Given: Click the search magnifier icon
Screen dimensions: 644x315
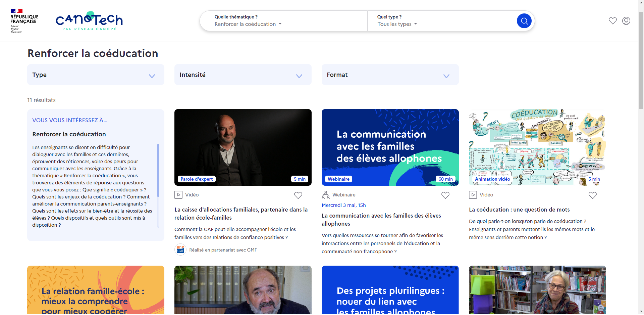Looking at the screenshot, I should click(x=524, y=20).
